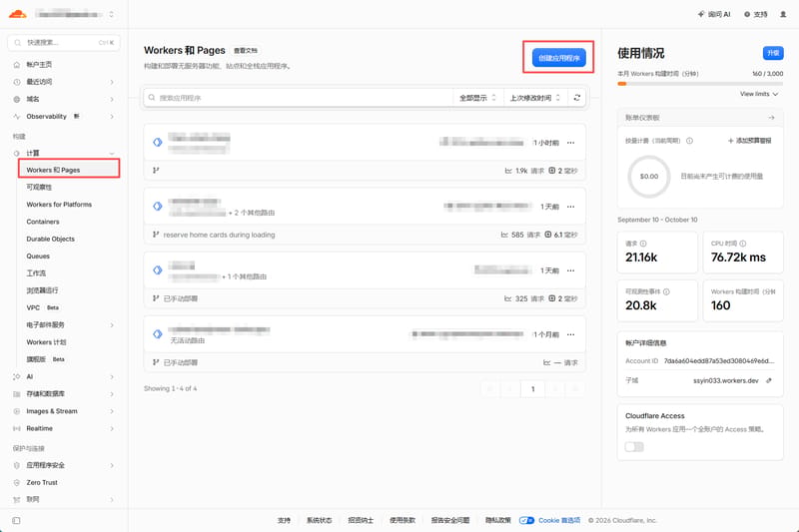Refresh the applications list
This screenshot has height=532, width=799.
click(577, 97)
